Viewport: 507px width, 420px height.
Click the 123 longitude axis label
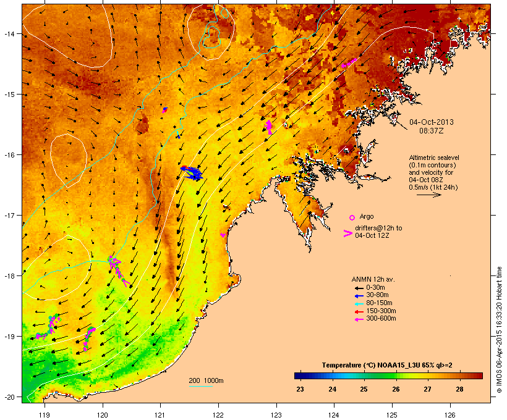[276, 415]
